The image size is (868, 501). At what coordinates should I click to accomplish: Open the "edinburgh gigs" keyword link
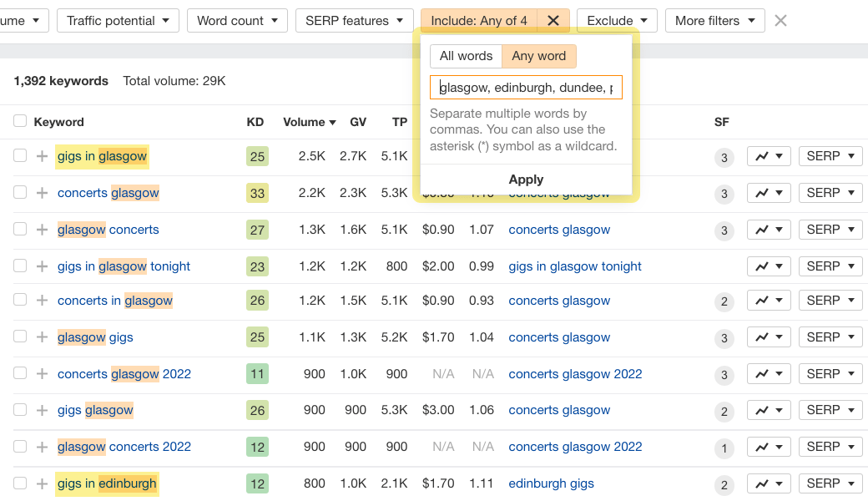pos(551,483)
